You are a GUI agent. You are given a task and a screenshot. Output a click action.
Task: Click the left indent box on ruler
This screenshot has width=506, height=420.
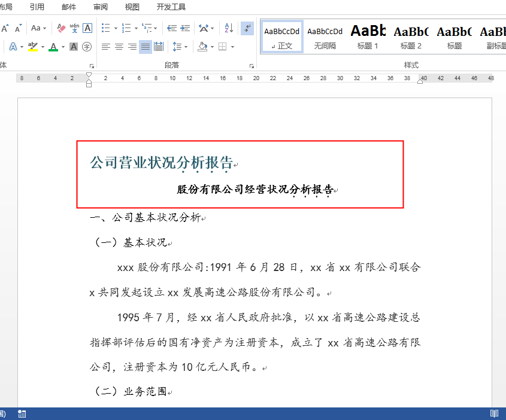(x=89, y=85)
